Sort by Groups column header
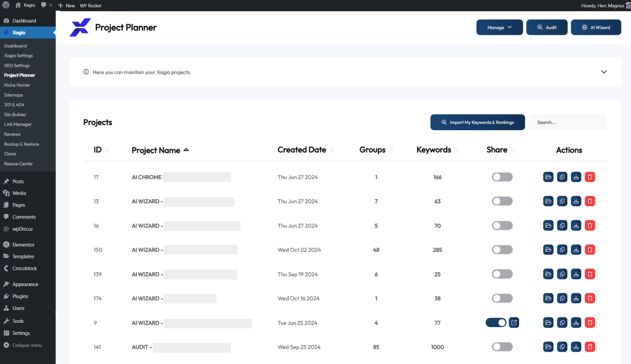 (376, 150)
